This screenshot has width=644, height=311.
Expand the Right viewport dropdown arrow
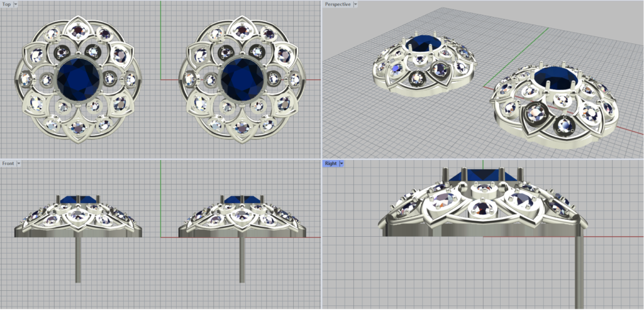tap(341, 164)
